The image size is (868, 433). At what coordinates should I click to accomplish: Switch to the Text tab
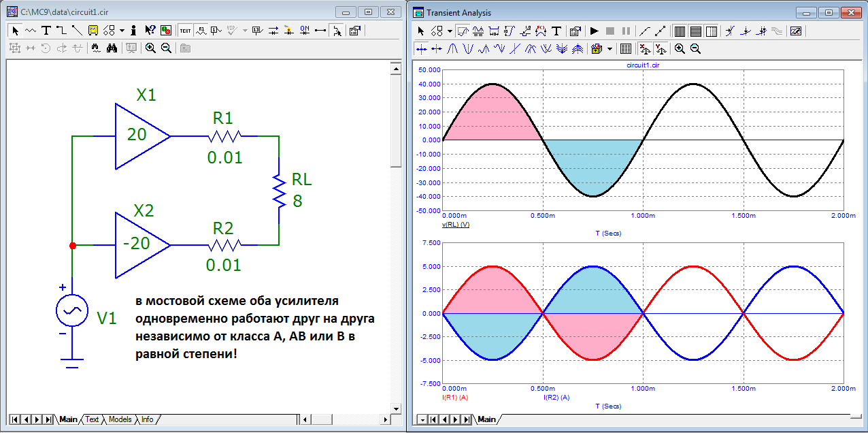click(x=92, y=419)
